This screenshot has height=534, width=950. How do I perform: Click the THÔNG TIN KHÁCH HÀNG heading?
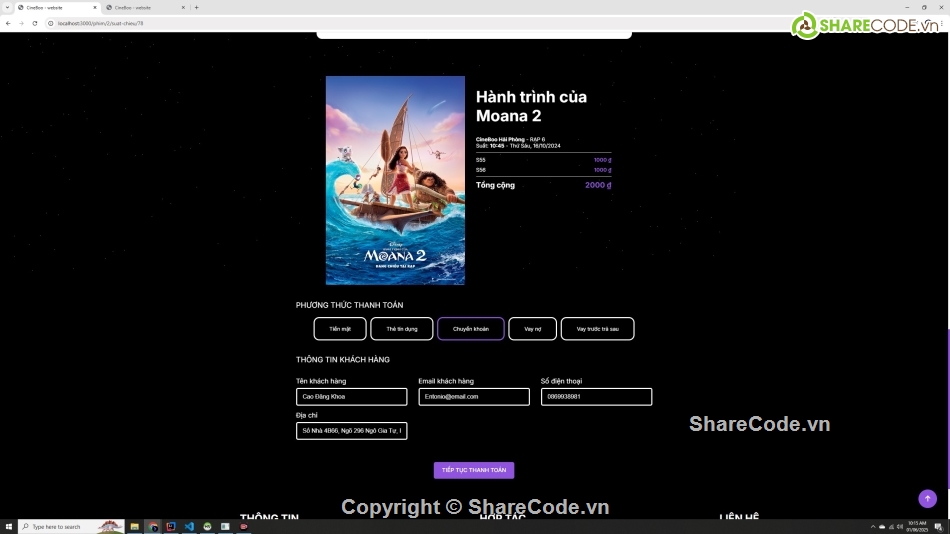[x=342, y=359]
